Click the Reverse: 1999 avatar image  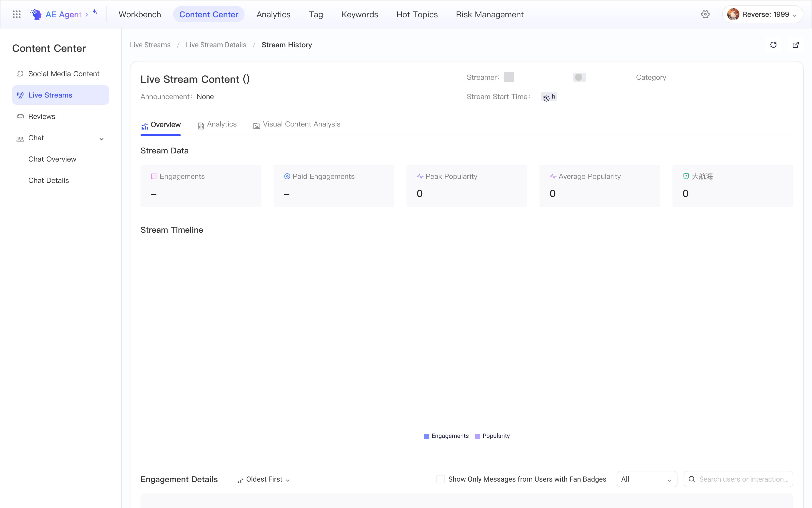733,14
